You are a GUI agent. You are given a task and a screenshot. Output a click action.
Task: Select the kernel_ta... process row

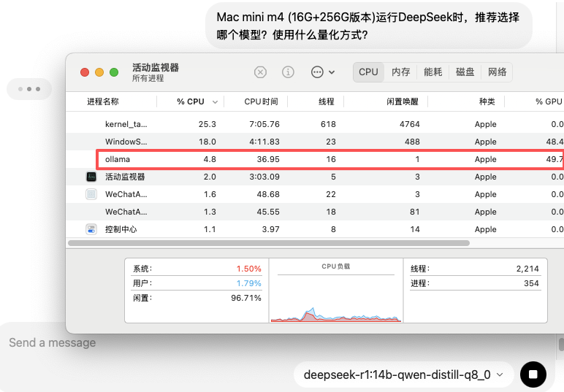[x=315, y=124]
